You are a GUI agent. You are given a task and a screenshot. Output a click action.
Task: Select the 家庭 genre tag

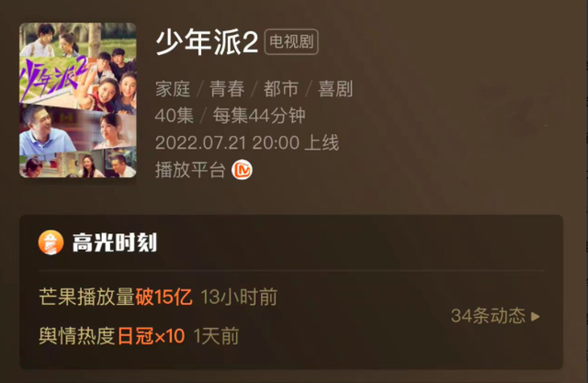(x=173, y=89)
